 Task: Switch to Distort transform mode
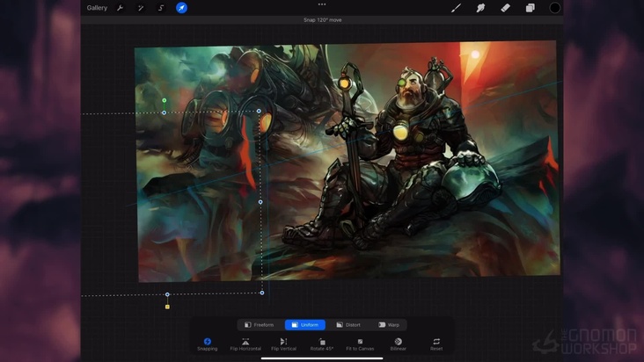click(x=348, y=325)
